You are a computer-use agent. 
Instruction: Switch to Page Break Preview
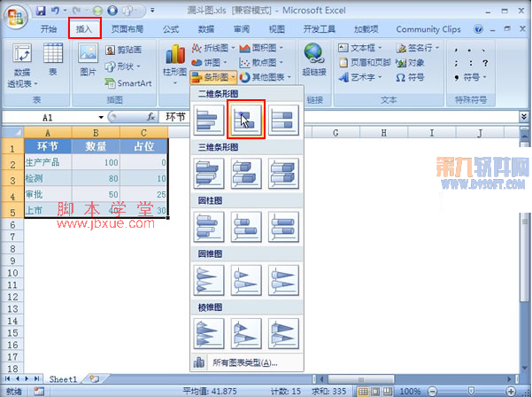[x=388, y=391]
